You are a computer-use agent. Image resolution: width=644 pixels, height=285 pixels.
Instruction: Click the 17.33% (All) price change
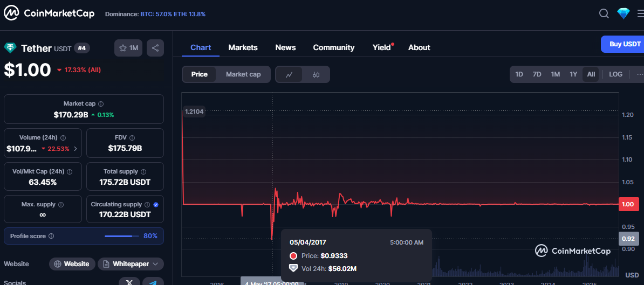point(78,70)
